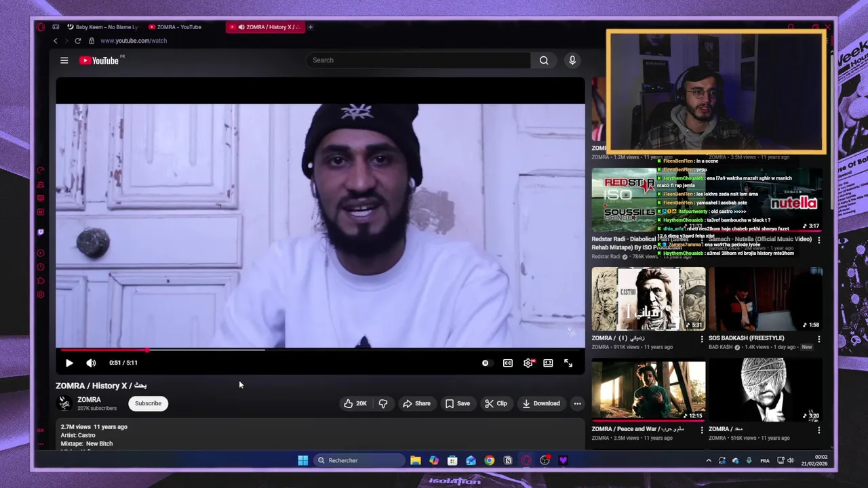
Task: Open a new browser tab
Action: 311,27
